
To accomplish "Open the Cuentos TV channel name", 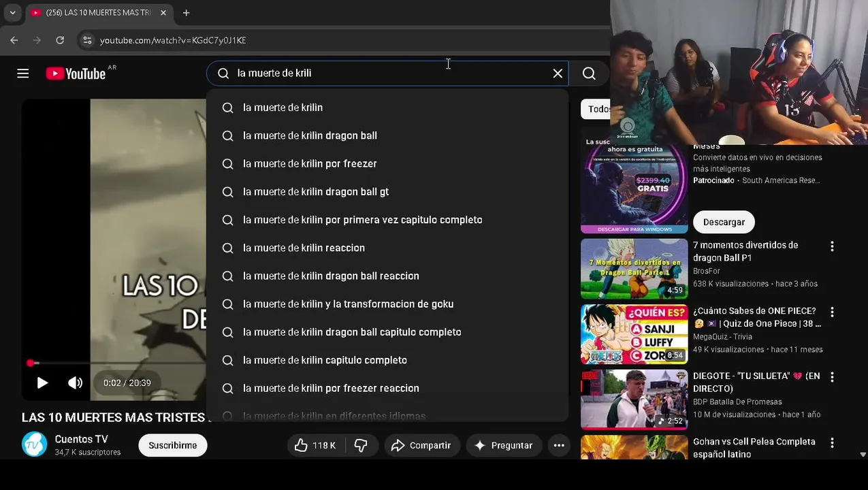I will 81,439.
